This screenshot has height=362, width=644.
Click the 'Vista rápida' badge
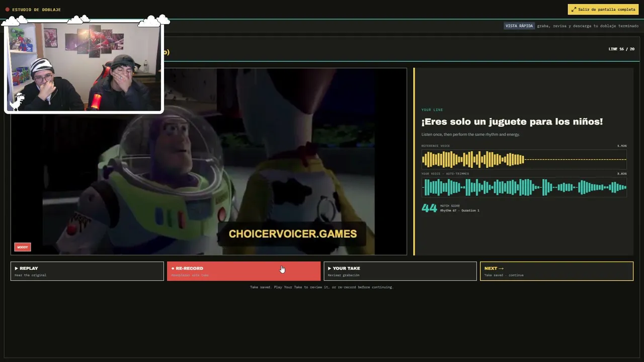pyautogui.click(x=519, y=26)
